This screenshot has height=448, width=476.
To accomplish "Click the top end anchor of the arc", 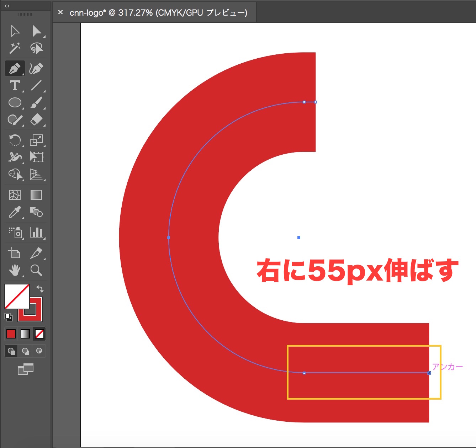I will [316, 102].
